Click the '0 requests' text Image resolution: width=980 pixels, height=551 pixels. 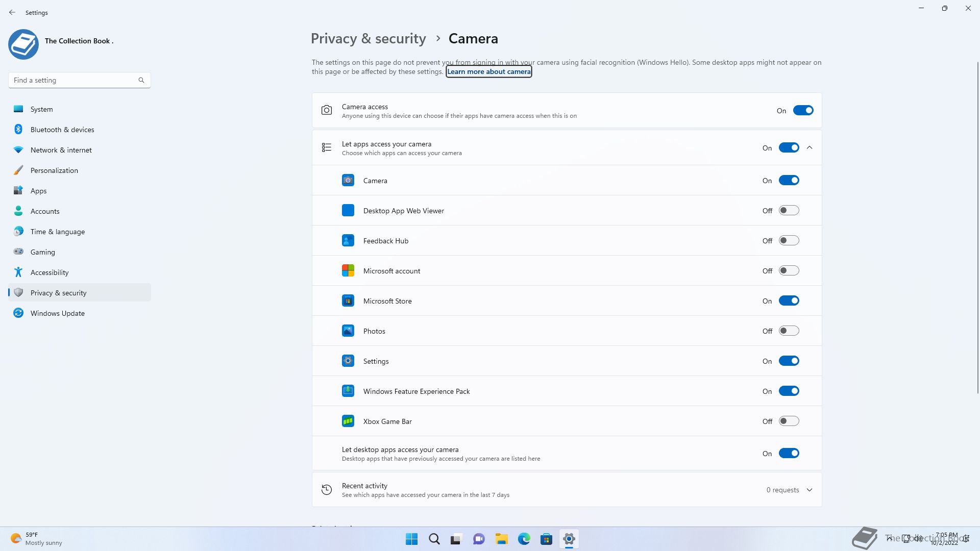pos(782,490)
